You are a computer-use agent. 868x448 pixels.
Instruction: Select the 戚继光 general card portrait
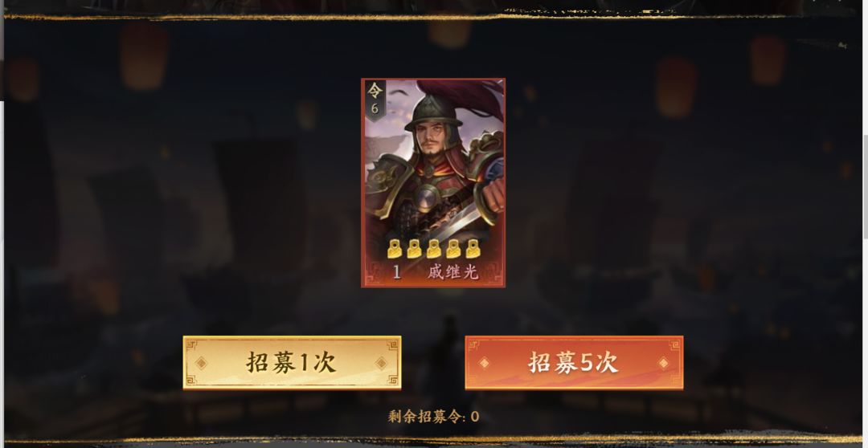(433, 182)
